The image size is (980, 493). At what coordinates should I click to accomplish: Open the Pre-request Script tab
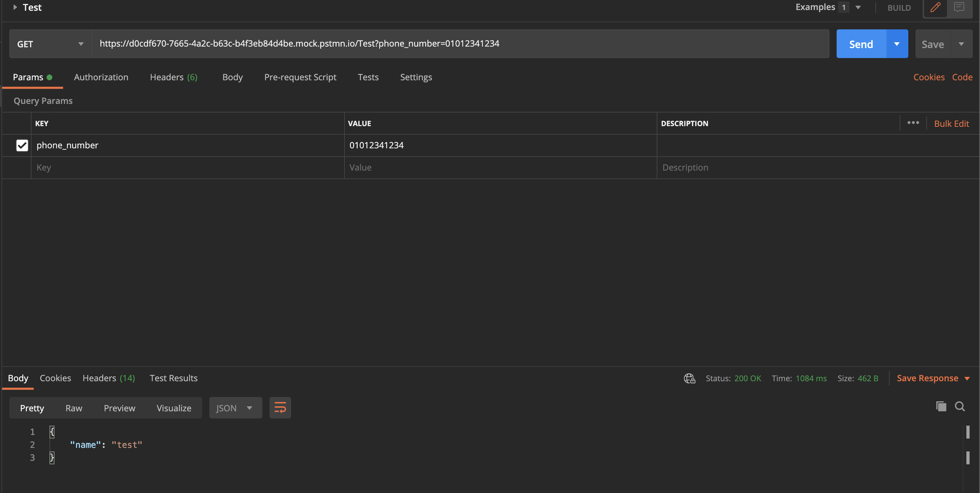[300, 77]
